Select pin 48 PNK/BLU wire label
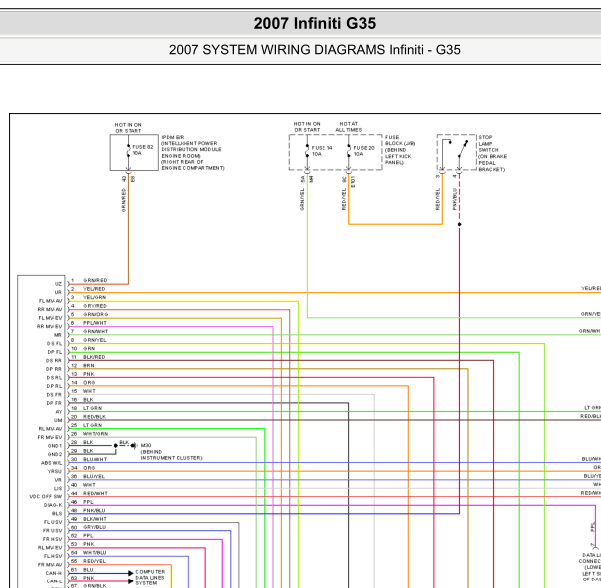 click(94, 511)
